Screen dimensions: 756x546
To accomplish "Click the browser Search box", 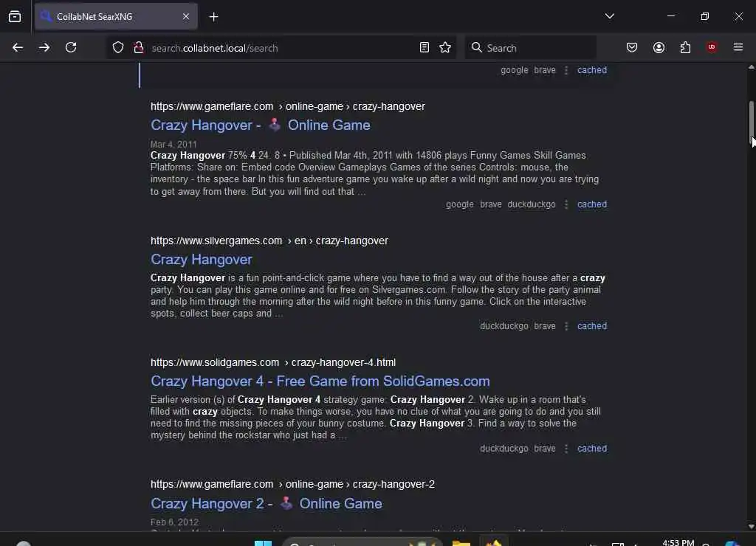I will 530,48.
